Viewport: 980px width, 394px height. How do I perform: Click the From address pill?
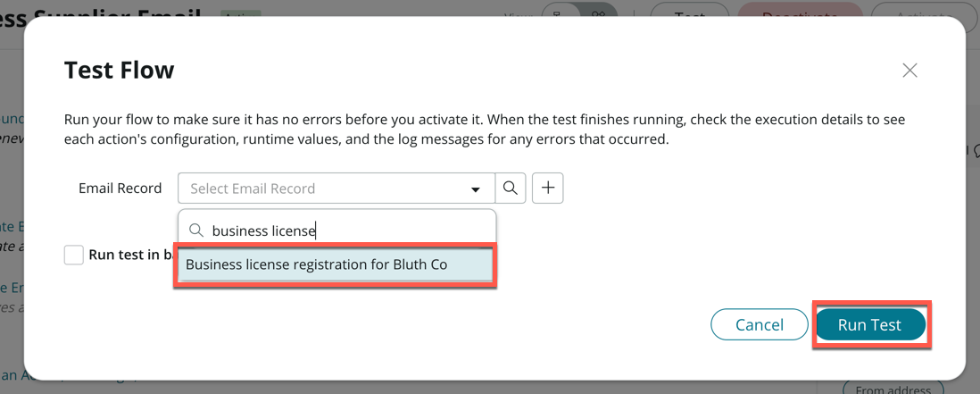click(893, 389)
